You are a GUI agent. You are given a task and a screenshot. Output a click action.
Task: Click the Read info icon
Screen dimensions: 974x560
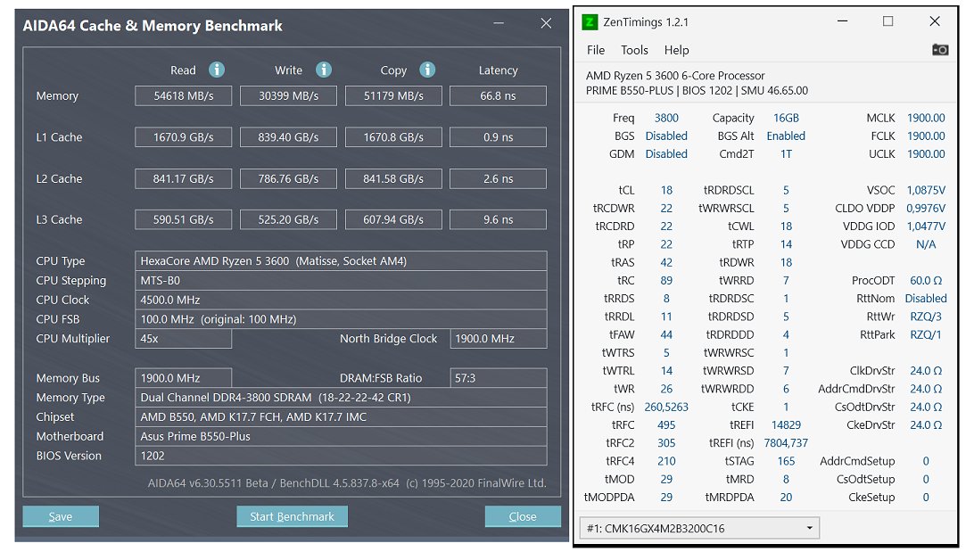click(216, 70)
